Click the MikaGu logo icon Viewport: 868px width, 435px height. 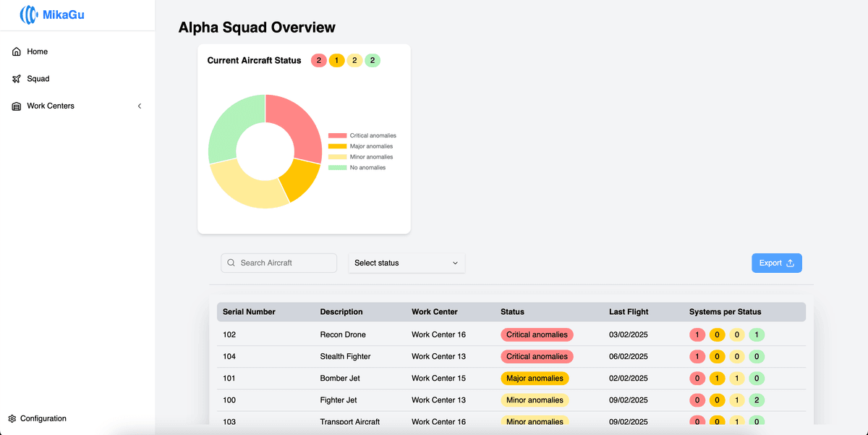point(29,14)
